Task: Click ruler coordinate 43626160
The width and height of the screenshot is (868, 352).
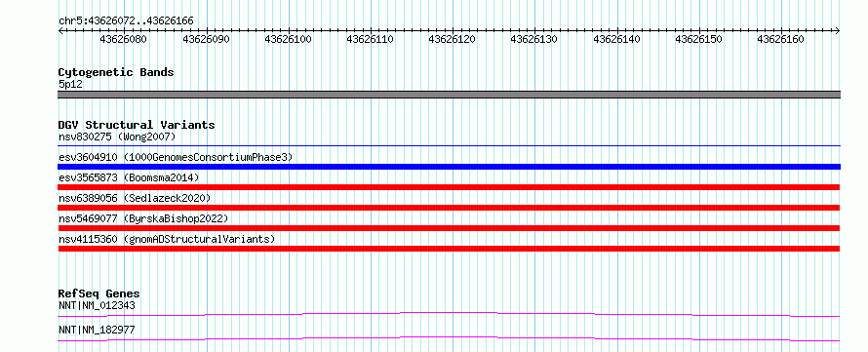Action: tap(780, 39)
